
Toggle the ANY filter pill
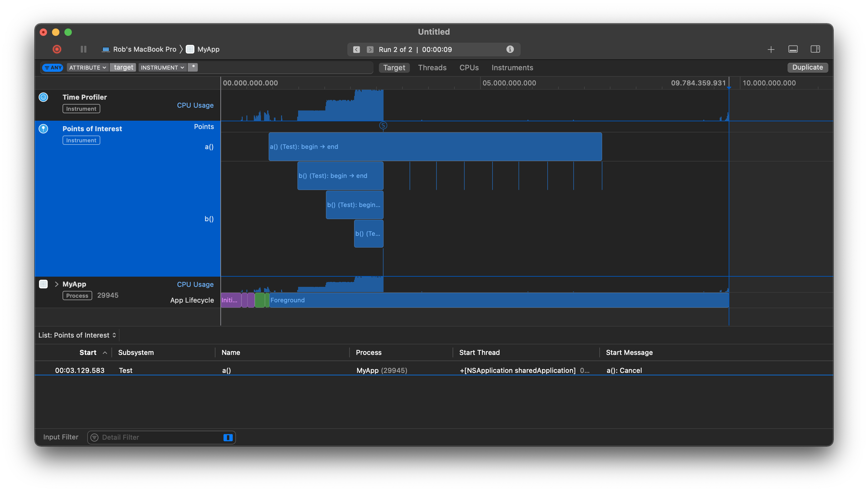[53, 67]
